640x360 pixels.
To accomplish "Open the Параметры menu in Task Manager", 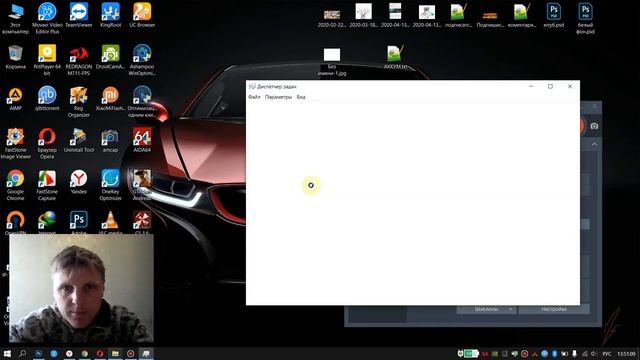I will pos(278,97).
